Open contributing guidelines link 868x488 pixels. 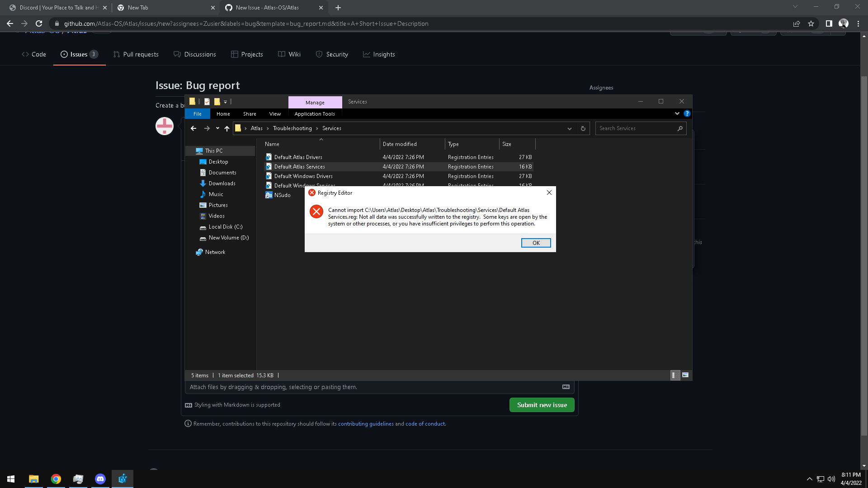coord(366,424)
